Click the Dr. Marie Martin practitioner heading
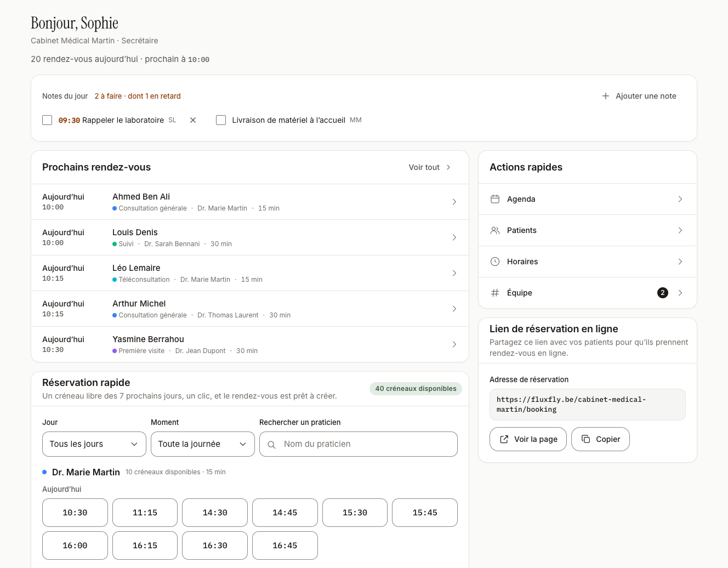The height and width of the screenshot is (568, 728). pos(86,472)
